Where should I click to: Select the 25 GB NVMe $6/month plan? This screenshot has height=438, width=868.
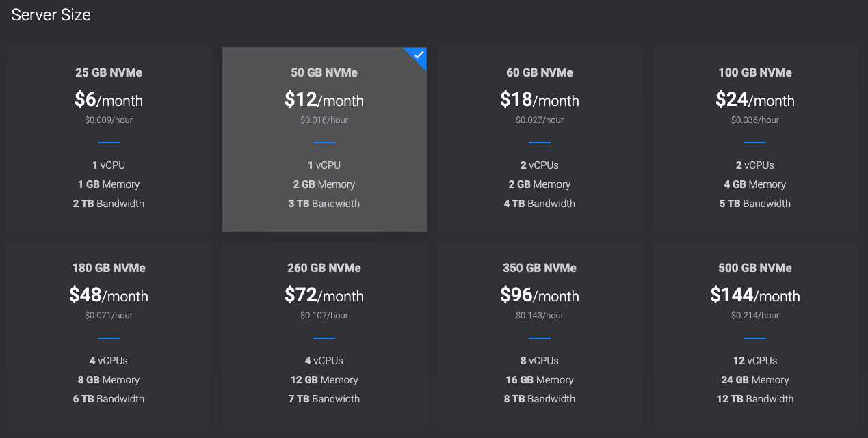pyautogui.click(x=109, y=139)
